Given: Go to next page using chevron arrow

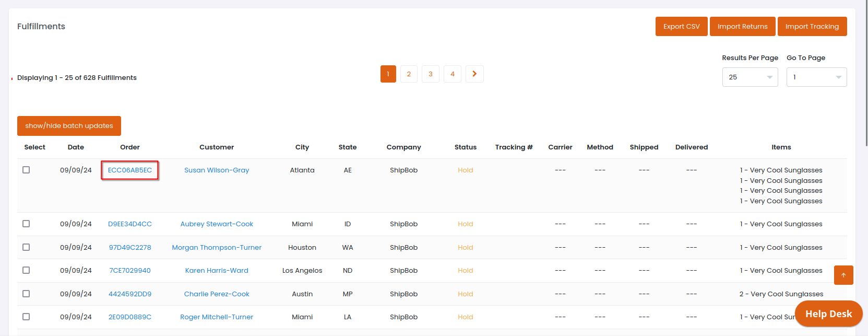Looking at the screenshot, I should pos(474,74).
